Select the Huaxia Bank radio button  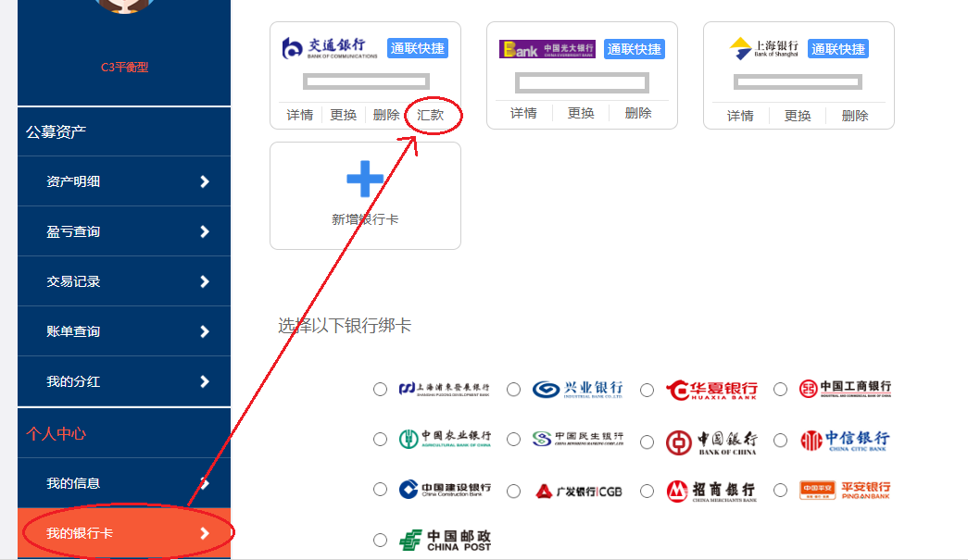tap(647, 390)
